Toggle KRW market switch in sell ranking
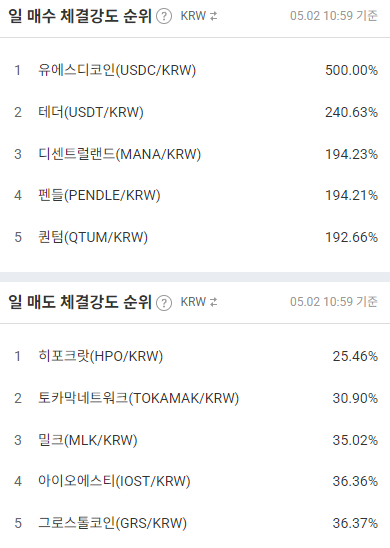 point(198,302)
